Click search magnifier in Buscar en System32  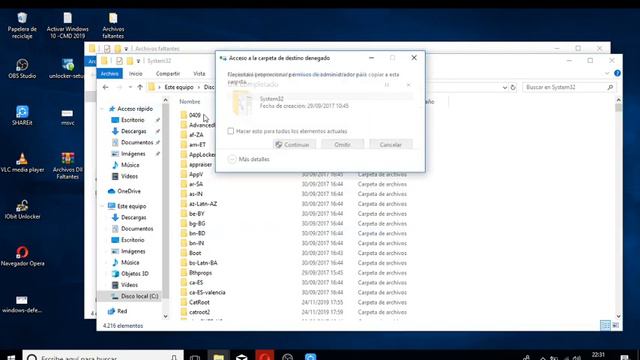[610, 87]
